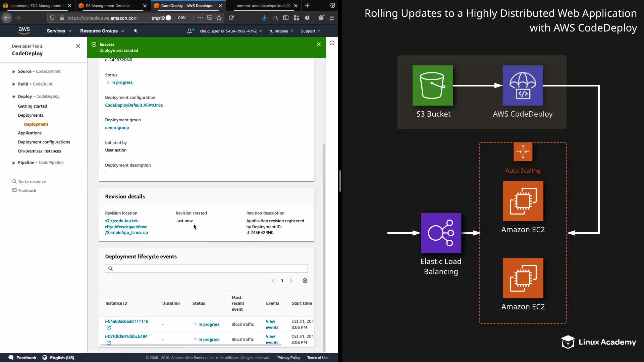Open external link icon for instance i-04e60ac66a8171118
Image resolution: width=644 pixels, height=362 pixels.
coord(109,327)
